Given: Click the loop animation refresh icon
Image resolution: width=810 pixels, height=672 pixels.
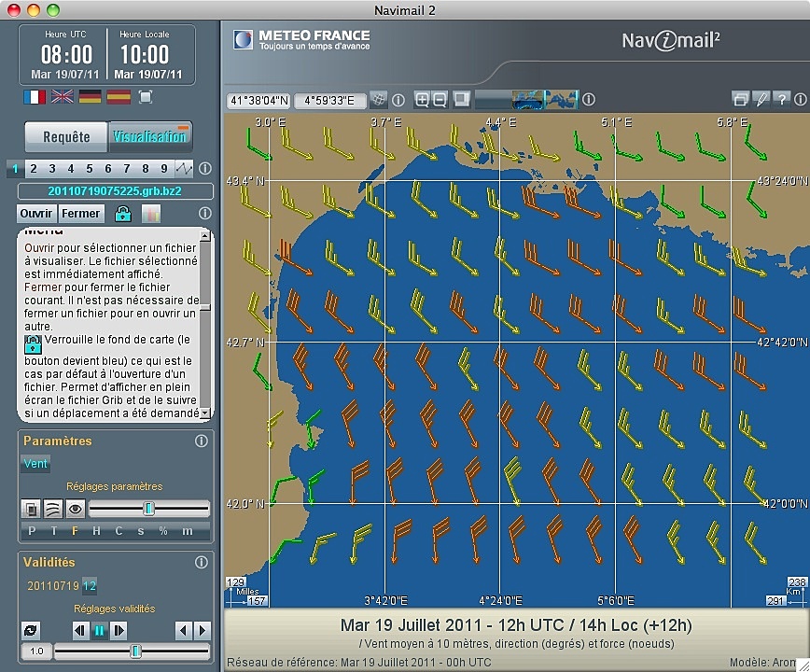Looking at the screenshot, I should pos(31,630).
